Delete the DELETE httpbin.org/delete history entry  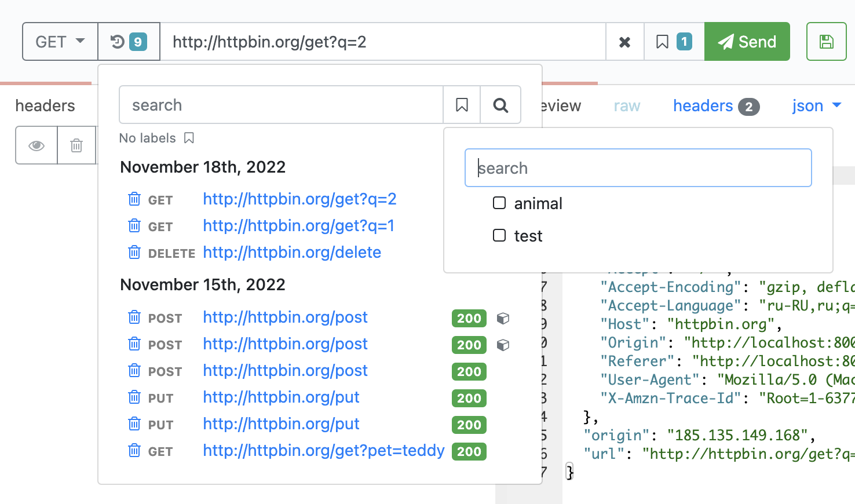[134, 252]
